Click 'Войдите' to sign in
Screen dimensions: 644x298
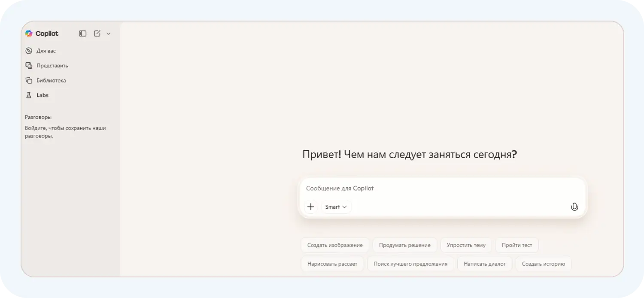(38, 128)
